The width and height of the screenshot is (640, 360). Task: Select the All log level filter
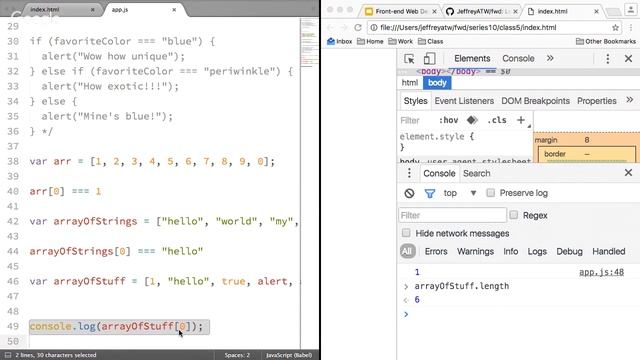pos(407,251)
